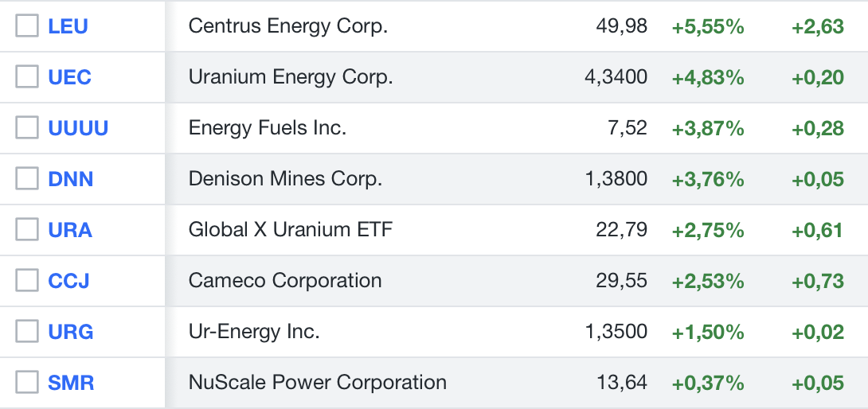Click Cameco Corporation's price 29,55

coord(621,281)
